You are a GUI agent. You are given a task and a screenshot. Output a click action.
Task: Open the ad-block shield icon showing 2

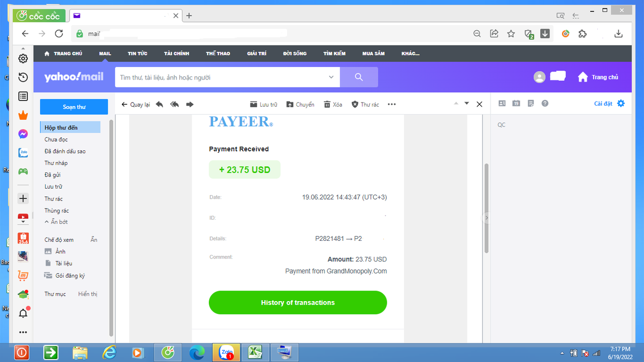click(x=528, y=34)
